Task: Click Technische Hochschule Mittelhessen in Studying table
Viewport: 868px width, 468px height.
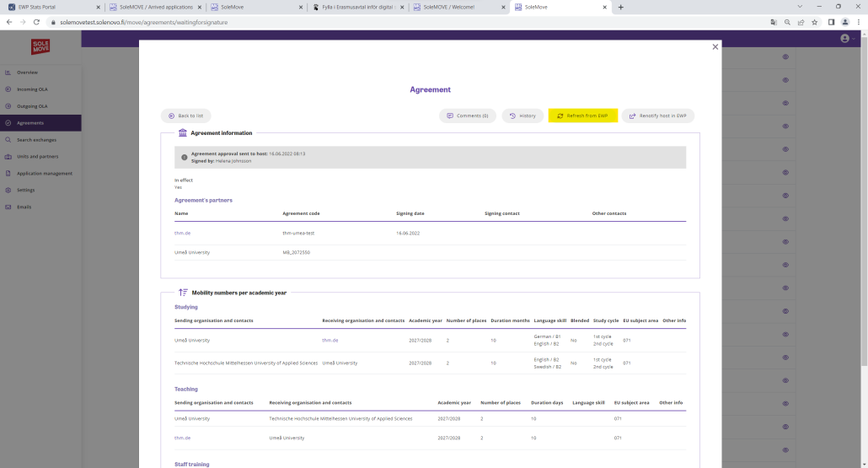Action: pyautogui.click(x=246, y=363)
